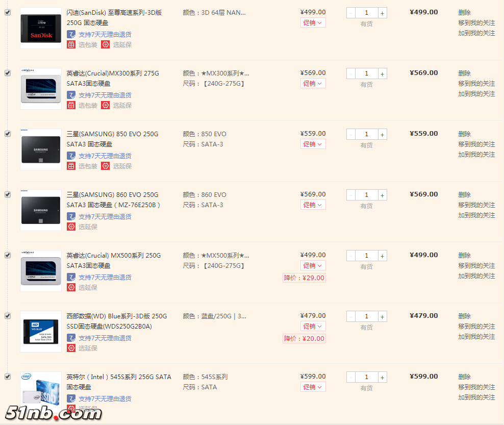Open the SanDisk SSD product thumbnail

pyautogui.click(x=41, y=28)
